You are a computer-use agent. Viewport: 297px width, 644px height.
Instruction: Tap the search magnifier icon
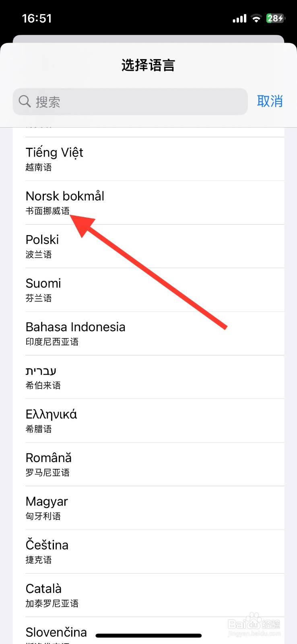[x=25, y=101]
